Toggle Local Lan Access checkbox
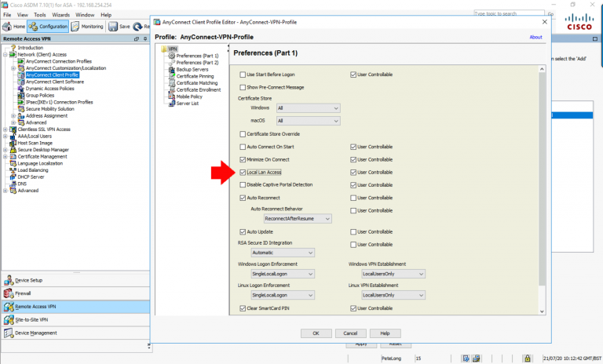The image size is (603, 364). click(243, 173)
